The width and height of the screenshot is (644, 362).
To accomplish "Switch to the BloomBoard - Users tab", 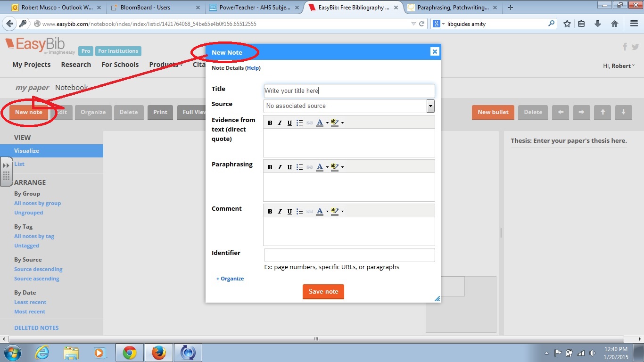I will (153, 8).
